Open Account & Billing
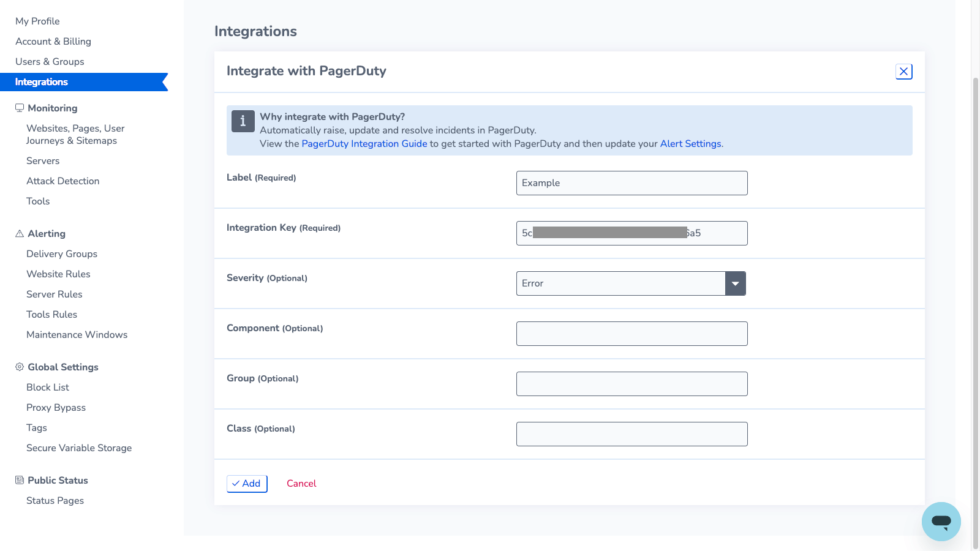 (53, 42)
